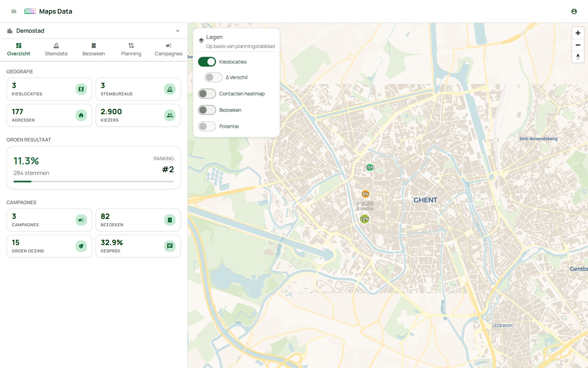This screenshot has width=588, height=368.
Task: Click the 12% map marker
Action: (x=365, y=219)
